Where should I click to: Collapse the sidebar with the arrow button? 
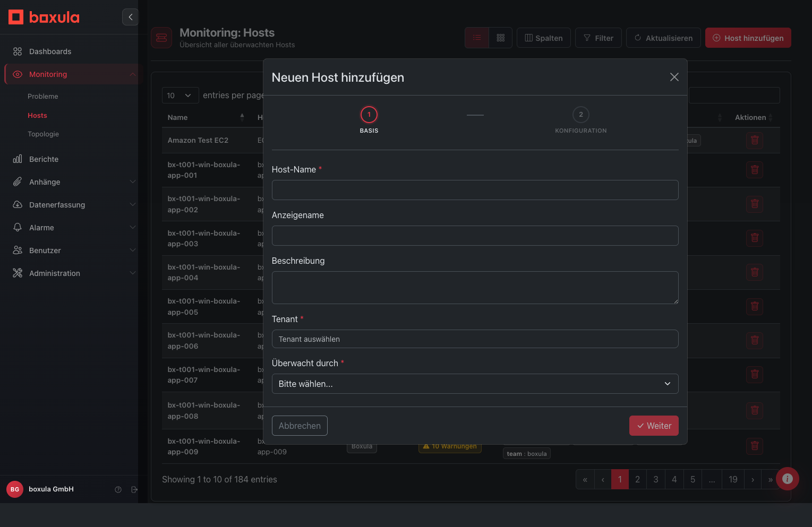point(130,17)
